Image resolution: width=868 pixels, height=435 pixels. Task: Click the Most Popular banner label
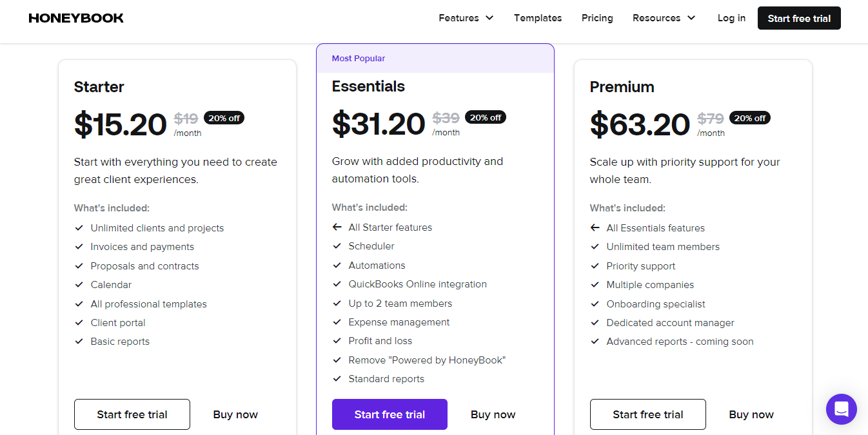(359, 59)
